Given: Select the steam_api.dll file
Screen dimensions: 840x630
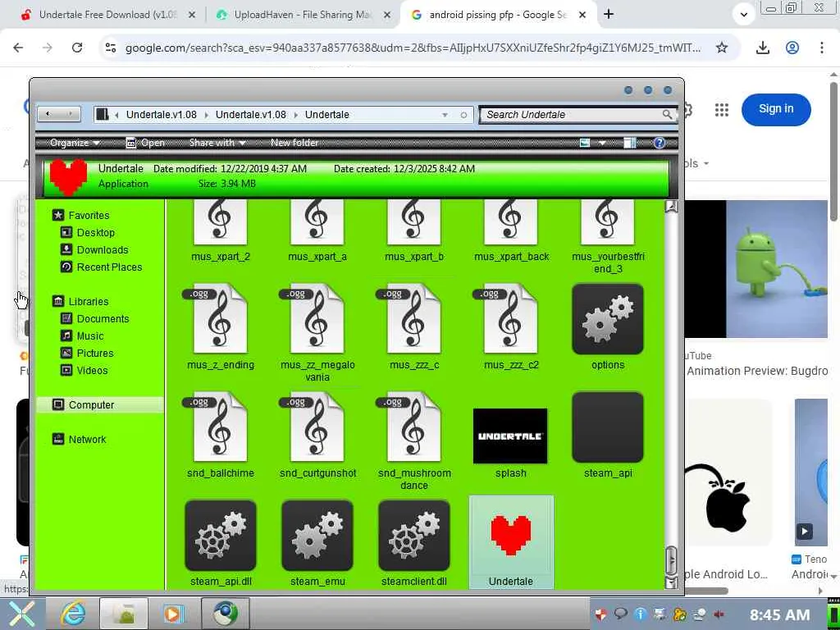Looking at the screenshot, I should [220, 543].
